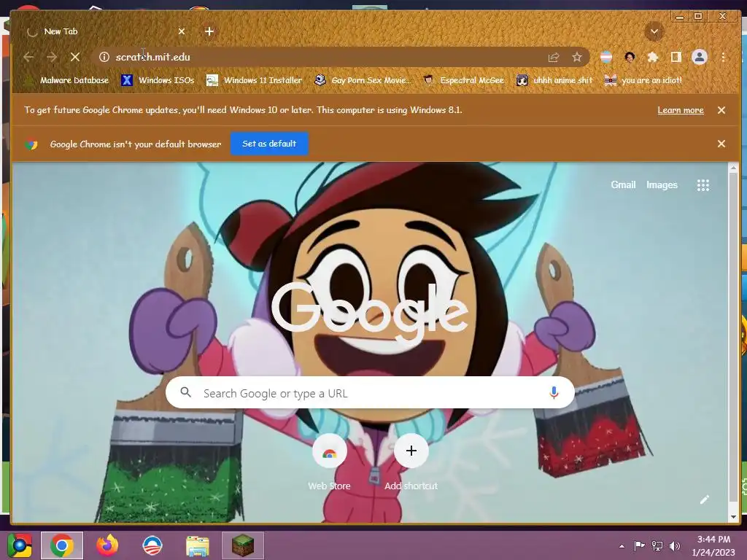Open network status tray icon
Screen dimensions: 747x560
point(657,545)
